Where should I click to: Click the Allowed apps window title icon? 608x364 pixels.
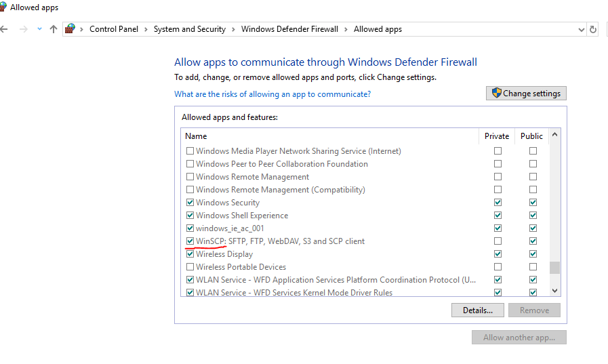tap(3, 7)
